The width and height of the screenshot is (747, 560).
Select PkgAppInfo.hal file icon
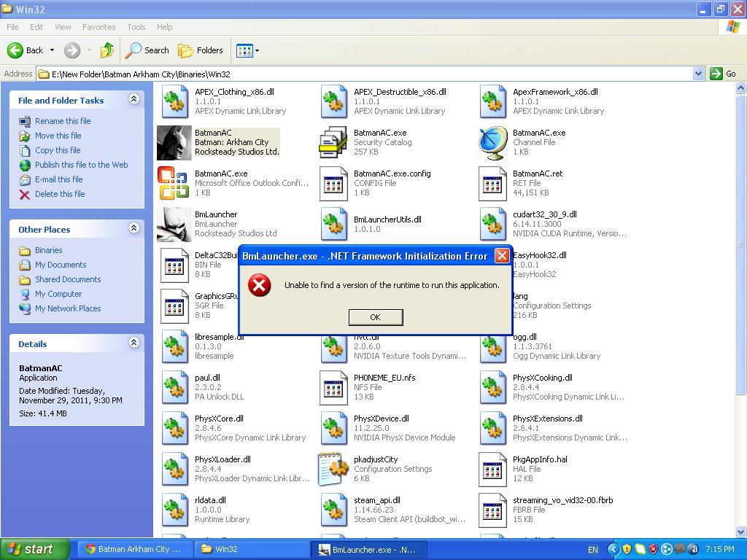click(492, 470)
